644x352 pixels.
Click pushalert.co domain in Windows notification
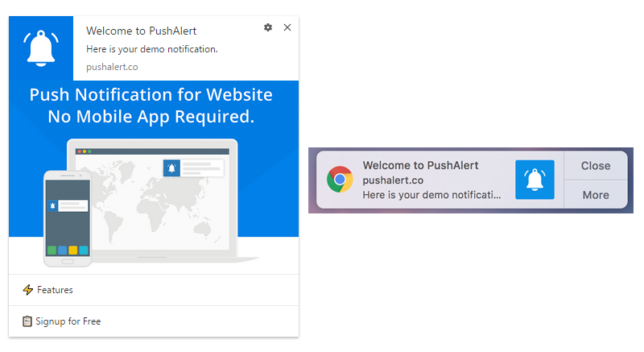(x=112, y=67)
